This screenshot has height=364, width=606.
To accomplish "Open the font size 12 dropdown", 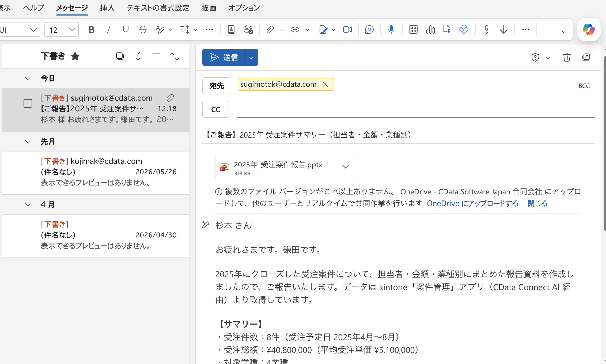I will click(x=72, y=30).
